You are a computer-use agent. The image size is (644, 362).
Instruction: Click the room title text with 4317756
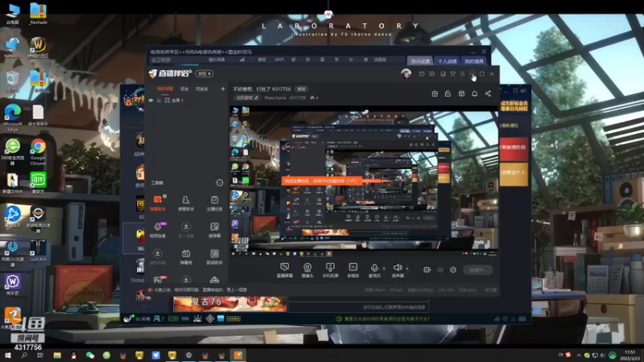(x=262, y=88)
